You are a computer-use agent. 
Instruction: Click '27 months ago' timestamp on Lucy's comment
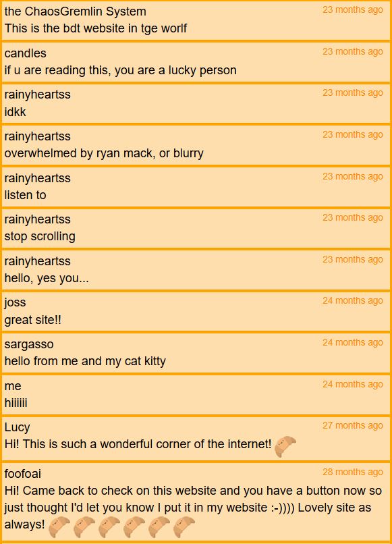click(353, 425)
